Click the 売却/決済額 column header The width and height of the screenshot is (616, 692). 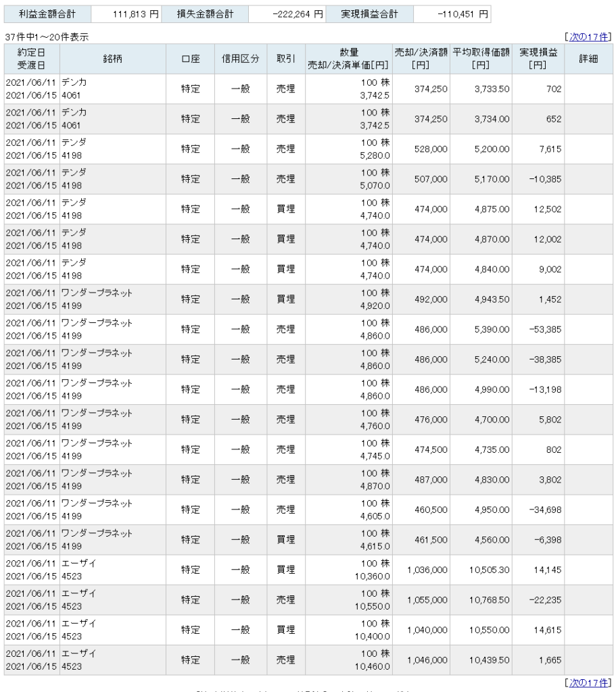click(x=421, y=59)
